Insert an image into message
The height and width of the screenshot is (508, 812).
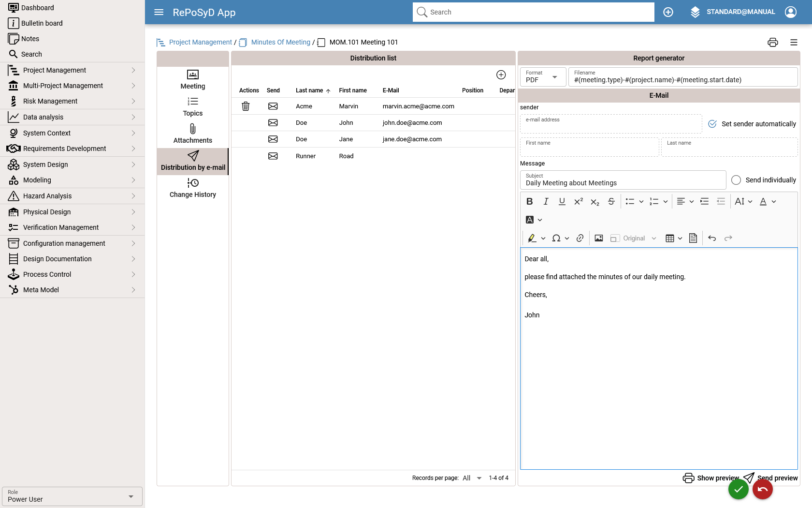pyautogui.click(x=599, y=238)
